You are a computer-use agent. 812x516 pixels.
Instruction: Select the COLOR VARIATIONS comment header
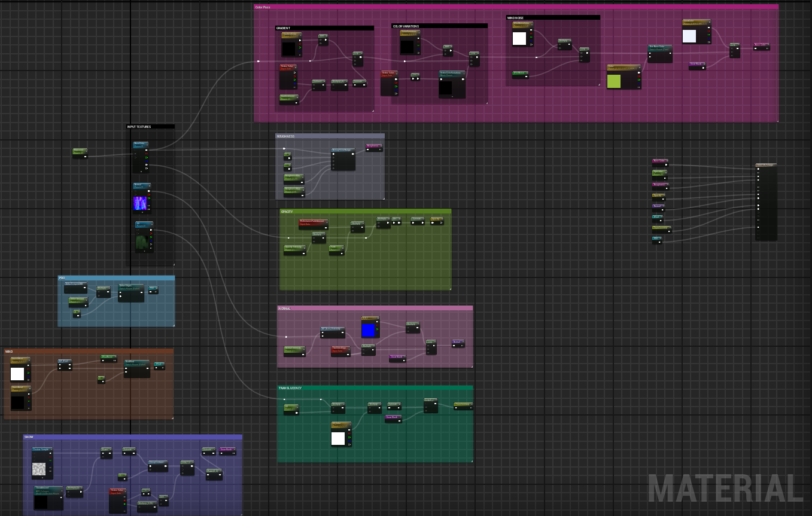pos(439,26)
